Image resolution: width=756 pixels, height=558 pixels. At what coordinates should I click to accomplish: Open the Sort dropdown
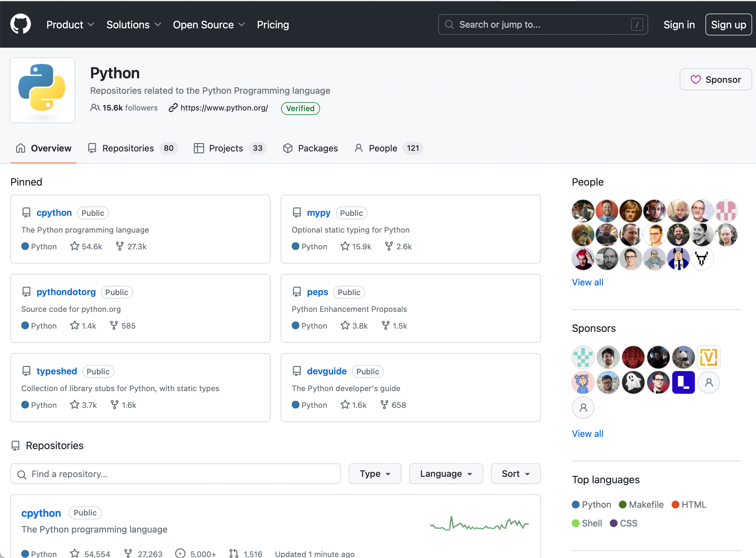pyautogui.click(x=516, y=474)
